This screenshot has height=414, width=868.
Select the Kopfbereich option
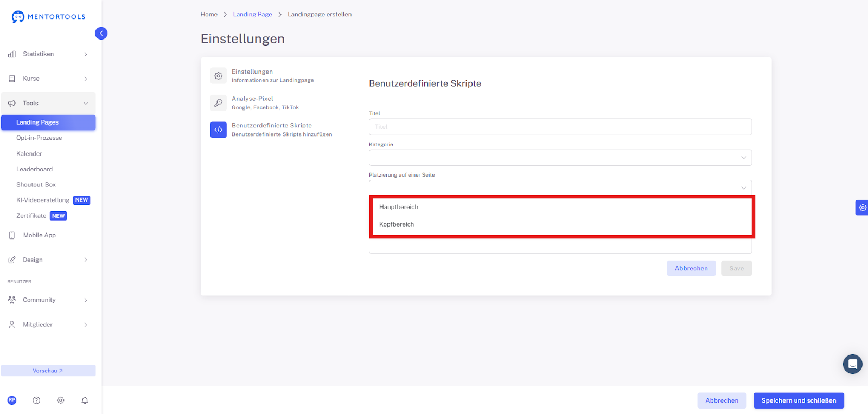tap(561, 224)
